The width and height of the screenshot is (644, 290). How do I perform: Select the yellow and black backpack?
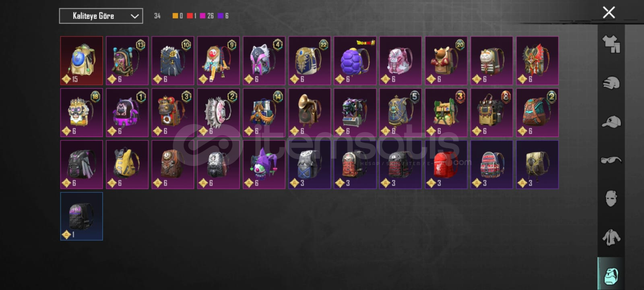pyautogui.click(x=127, y=164)
